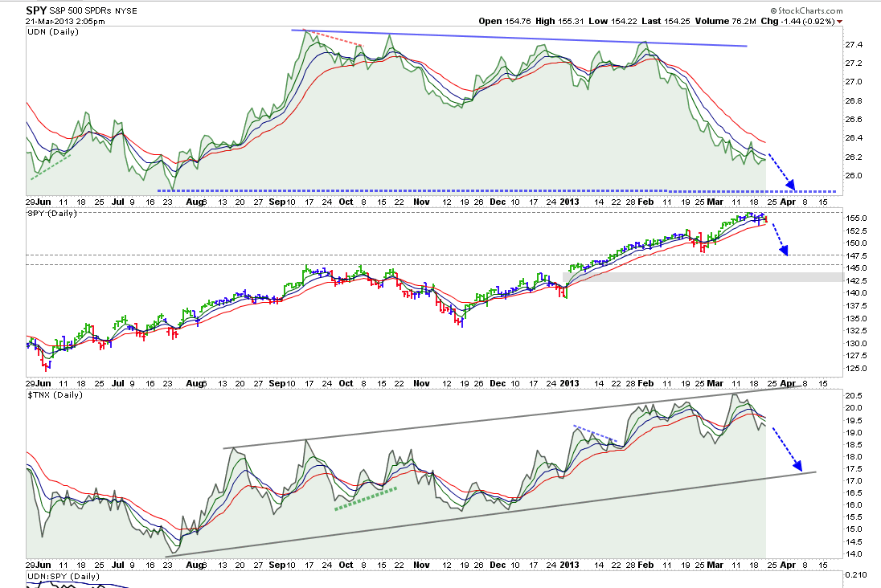Click the 17.0 yield axis label
881x588 pixels.
point(854,480)
